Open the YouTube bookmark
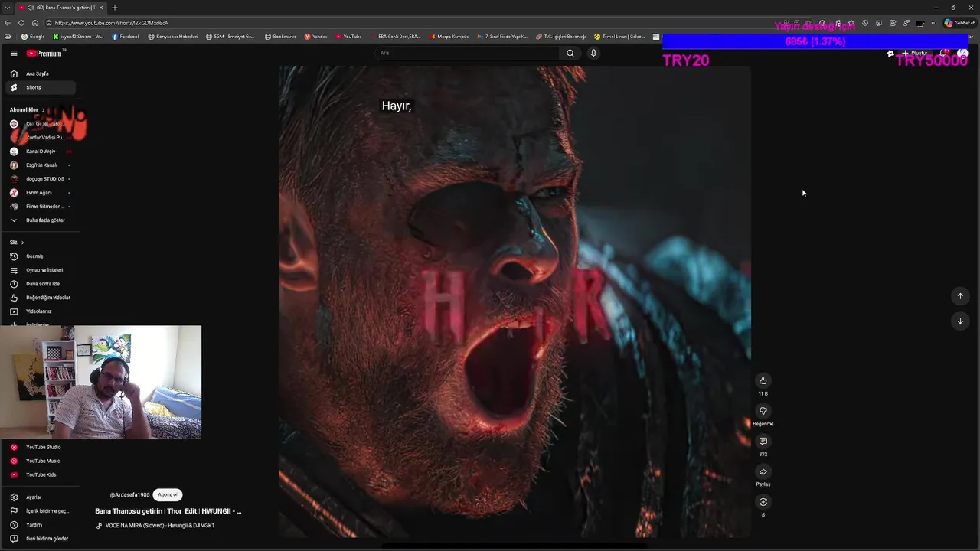The width and height of the screenshot is (980, 551). pyautogui.click(x=348, y=37)
